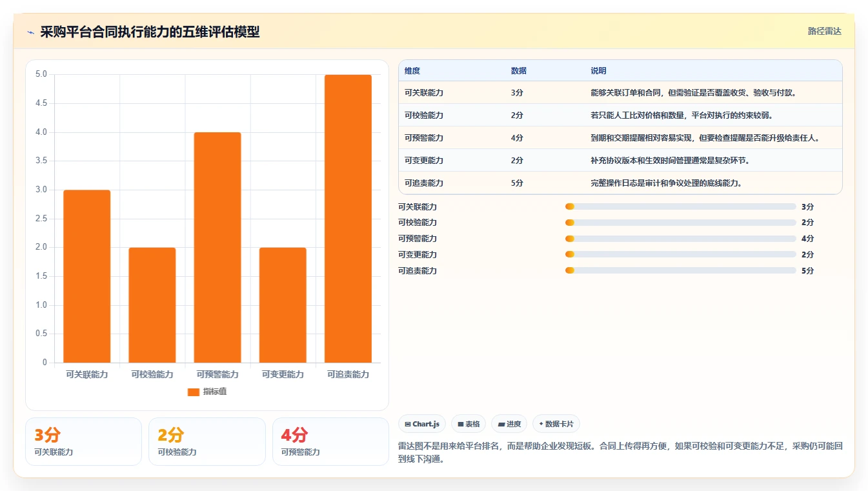Image resolution: width=868 pixels, height=491 pixels.
Task: Click description starting with 到期和交期提醒
Action: click(705, 138)
